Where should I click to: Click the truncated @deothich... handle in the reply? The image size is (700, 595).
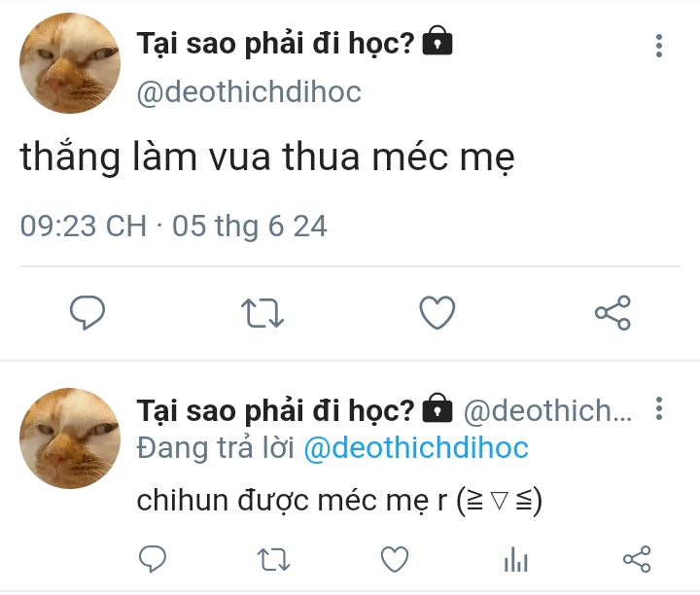tap(547, 410)
